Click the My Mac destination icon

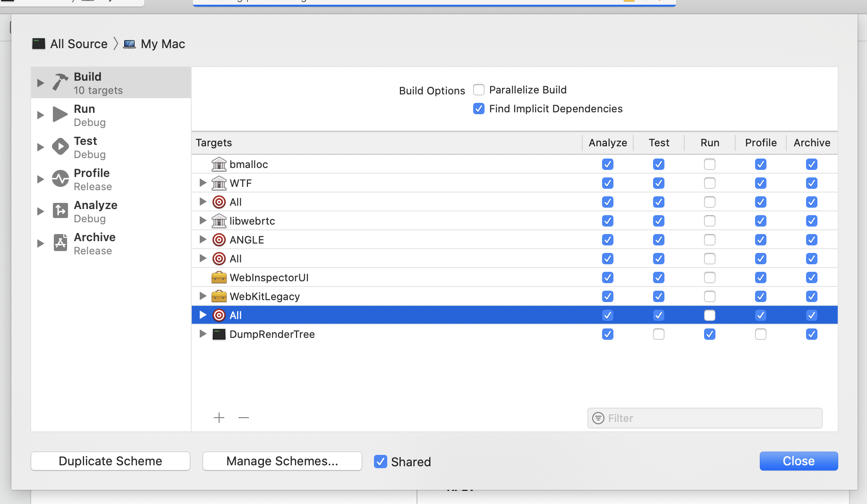[x=129, y=43]
